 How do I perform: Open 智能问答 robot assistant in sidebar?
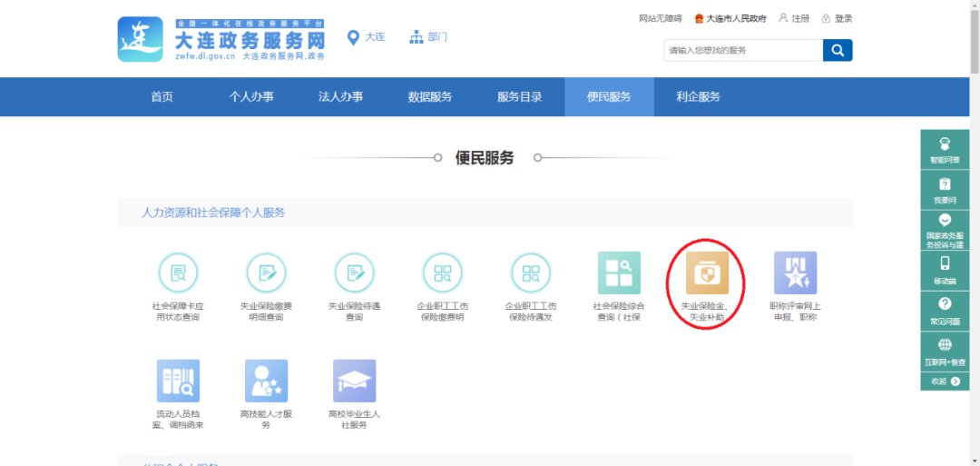pyautogui.click(x=944, y=150)
